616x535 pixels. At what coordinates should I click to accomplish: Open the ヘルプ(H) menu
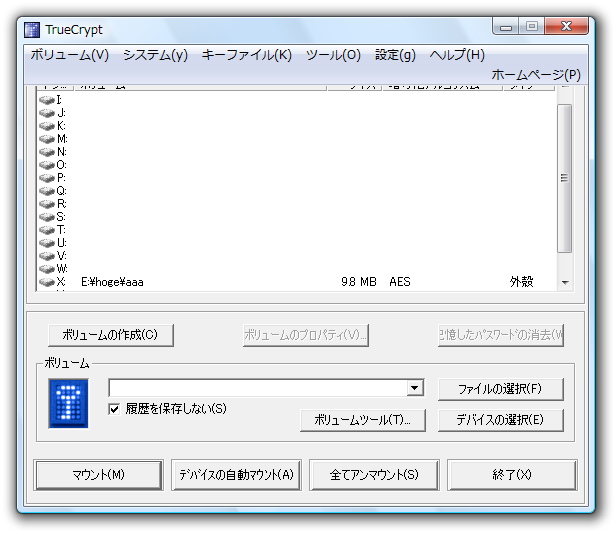(x=457, y=55)
